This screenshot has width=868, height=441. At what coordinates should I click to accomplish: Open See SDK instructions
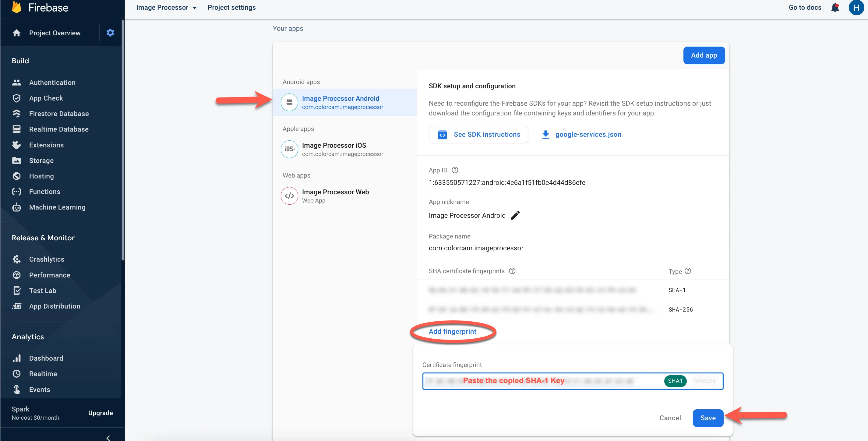[478, 134]
